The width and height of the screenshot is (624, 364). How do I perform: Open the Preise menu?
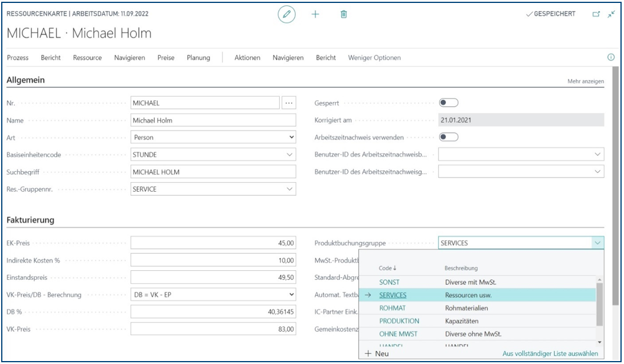click(166, 58)
